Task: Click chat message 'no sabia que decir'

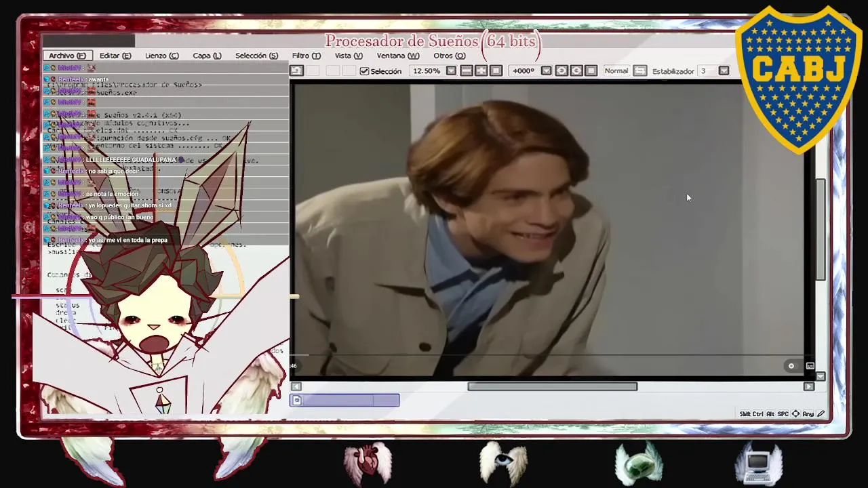Action: pos(114,171)
